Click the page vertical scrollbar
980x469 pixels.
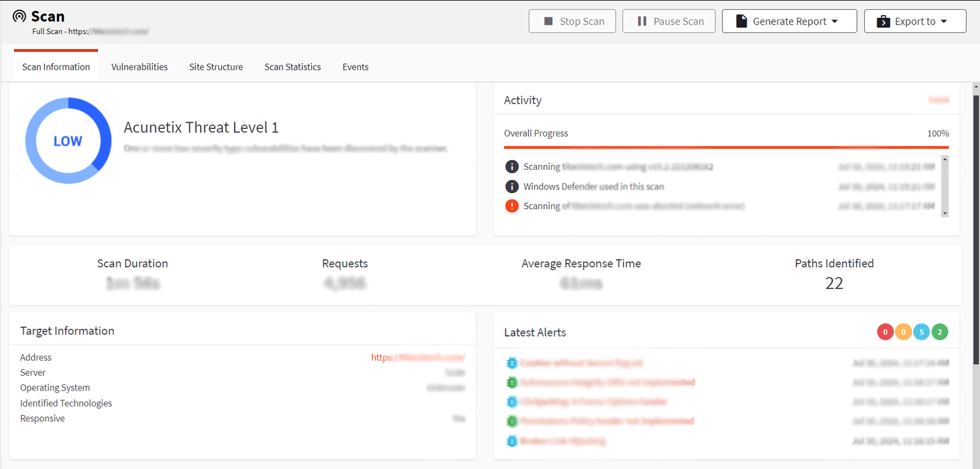(976, 230)
